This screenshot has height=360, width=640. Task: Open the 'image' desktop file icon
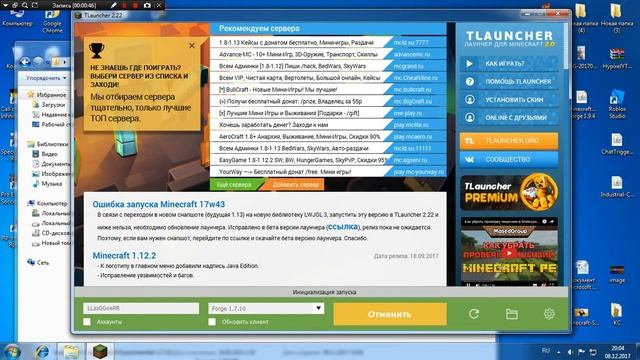(x=617, y=274)
